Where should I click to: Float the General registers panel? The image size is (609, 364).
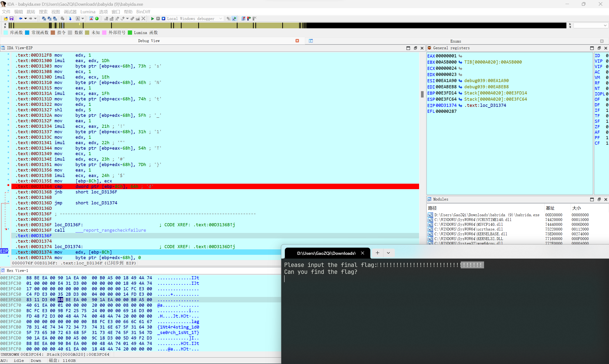(x=599, y=48)
